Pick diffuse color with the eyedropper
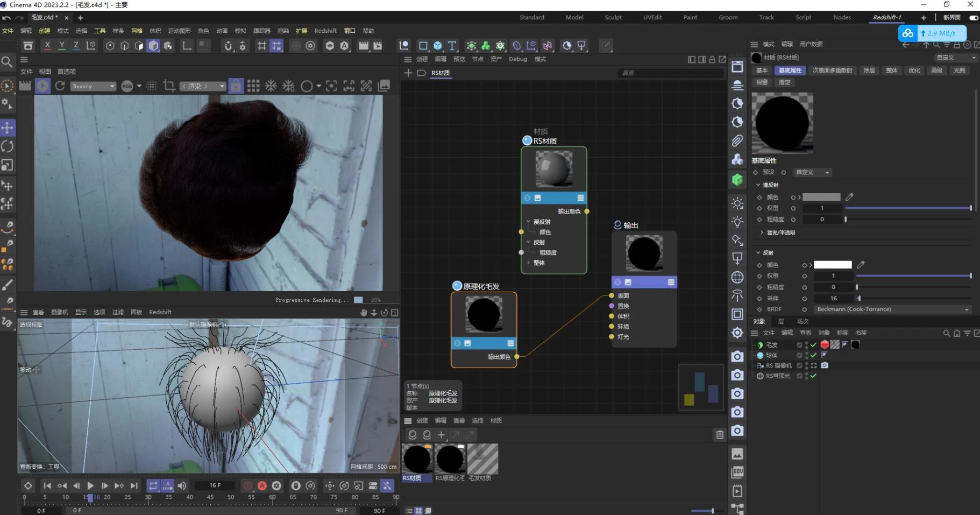Viewport: 980px width, 515px height. tap(849, 197)
